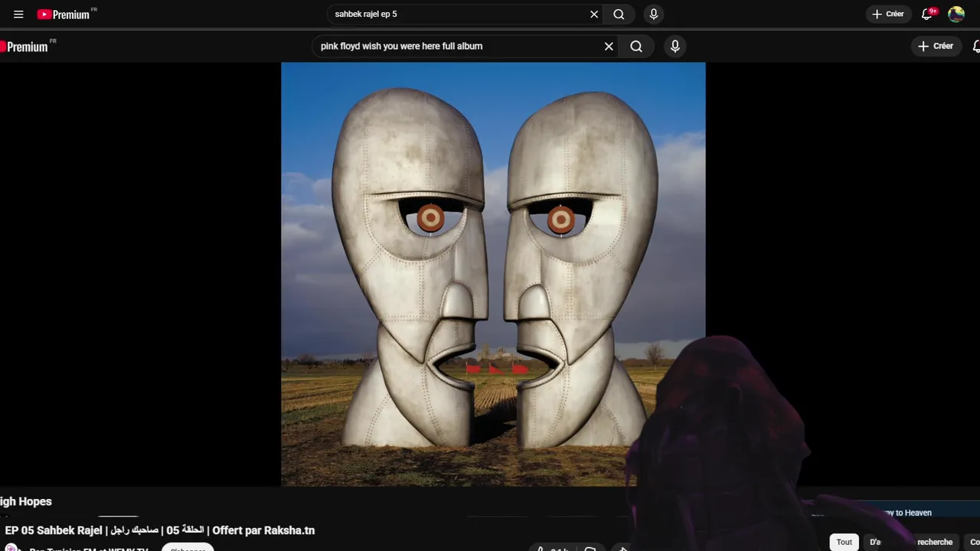Select the 'Tout' filter chip
Viewport: 980px width, 551px height.
844,542
